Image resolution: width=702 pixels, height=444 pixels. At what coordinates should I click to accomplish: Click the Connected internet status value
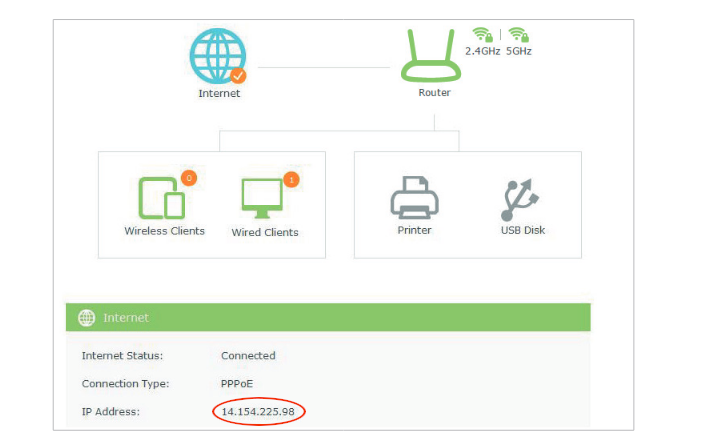coord(248,355)
